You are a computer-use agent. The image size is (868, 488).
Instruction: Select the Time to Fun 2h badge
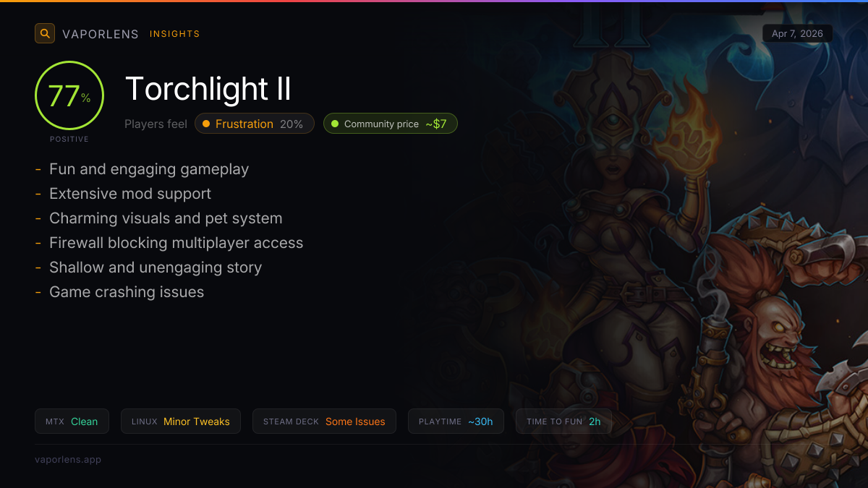click(563, 421)
